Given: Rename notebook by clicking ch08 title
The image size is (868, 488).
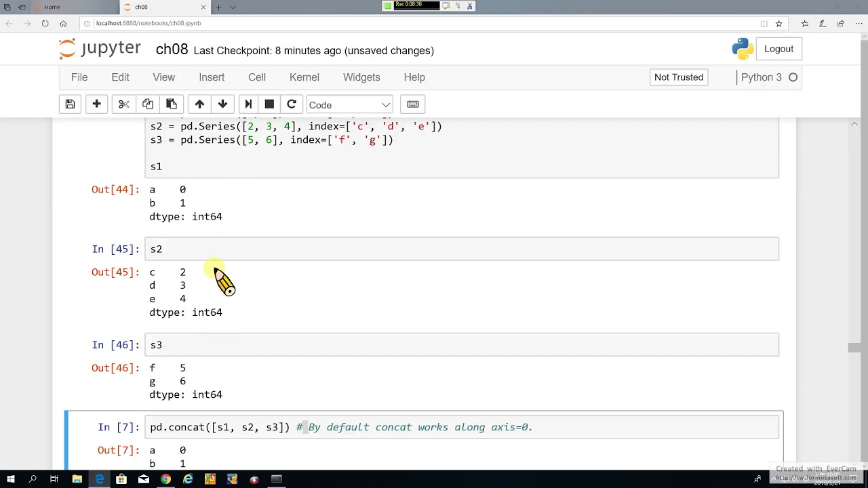Looking at the screenshot, I should point(172,49).
